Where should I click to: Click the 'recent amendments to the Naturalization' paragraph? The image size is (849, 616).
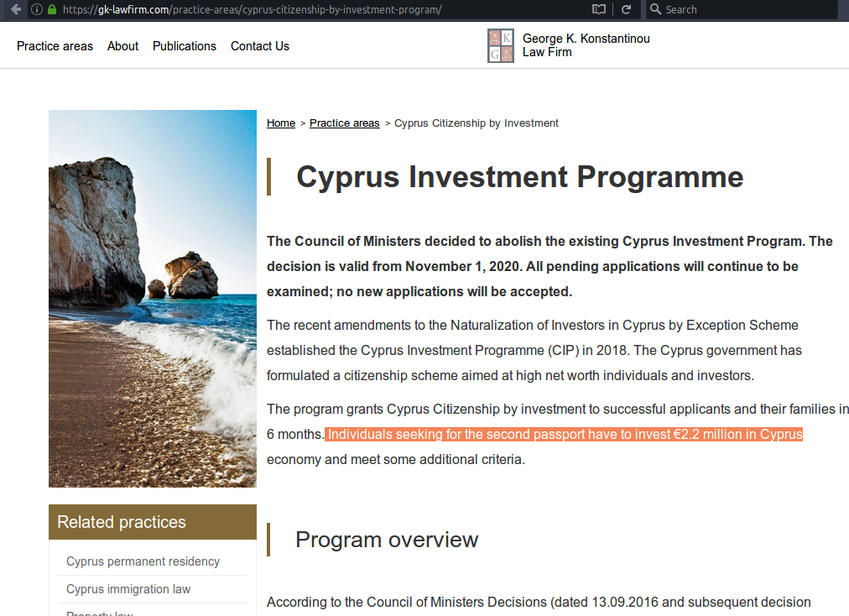click(x=534, y=350)
